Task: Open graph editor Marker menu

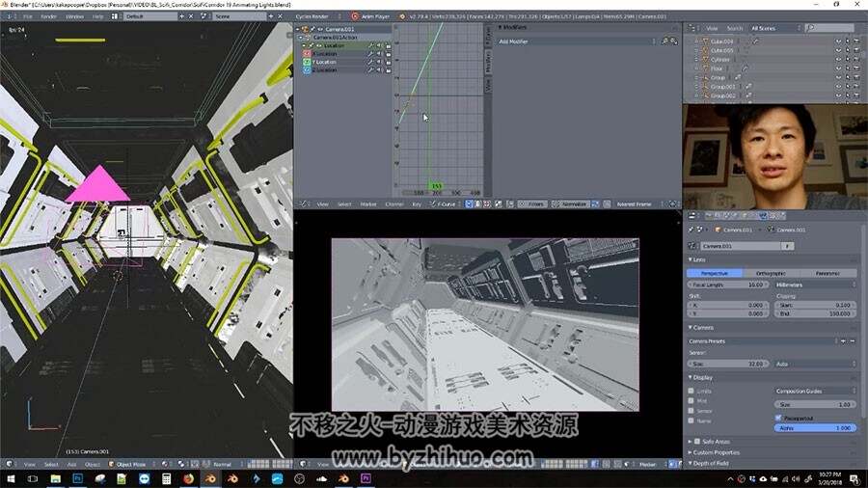Action: [x=368, y=204]
